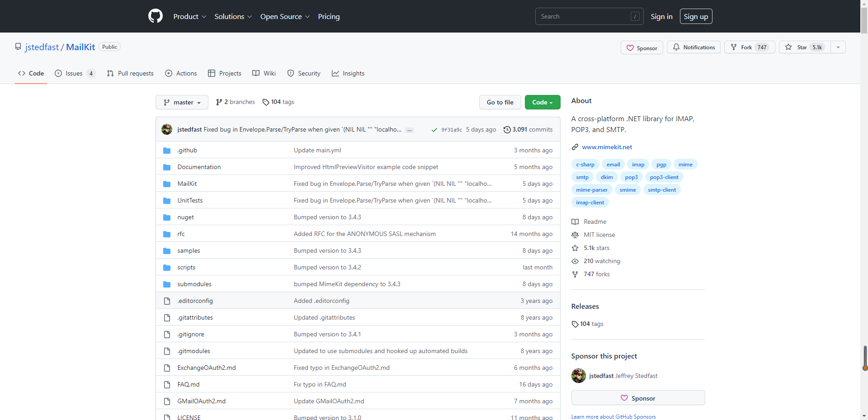Switch to the Projects tab

[x=225, y=73]
